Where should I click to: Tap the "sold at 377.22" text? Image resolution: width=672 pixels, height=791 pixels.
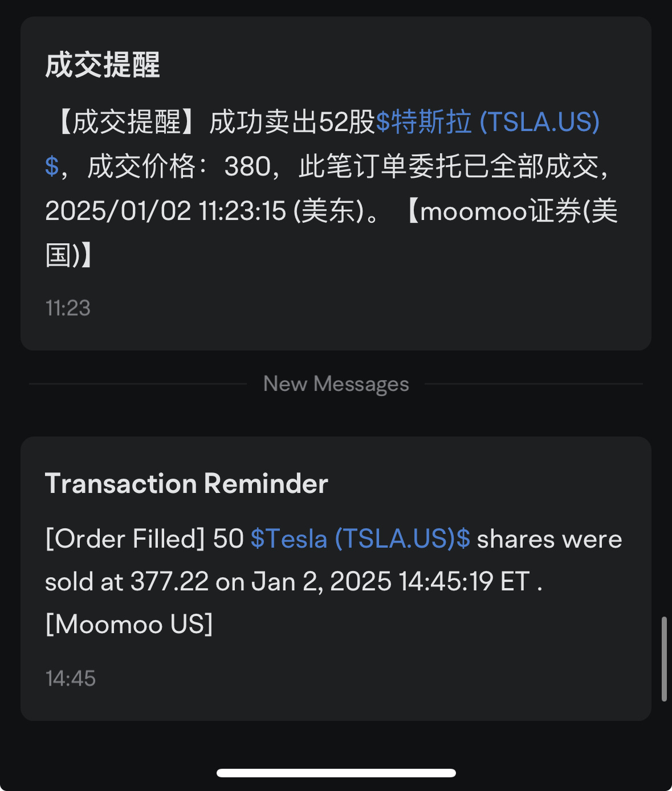click(127, 581)
